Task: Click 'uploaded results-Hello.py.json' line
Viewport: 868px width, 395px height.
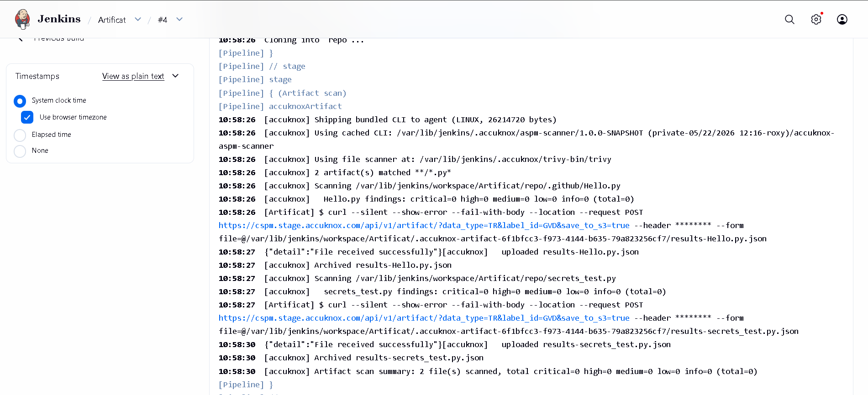Action: (428, 252)
